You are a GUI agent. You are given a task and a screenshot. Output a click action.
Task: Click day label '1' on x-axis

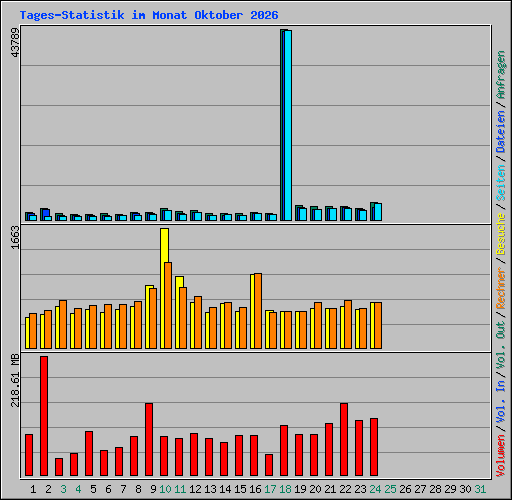pyautogui.click(x=33, y=489)
